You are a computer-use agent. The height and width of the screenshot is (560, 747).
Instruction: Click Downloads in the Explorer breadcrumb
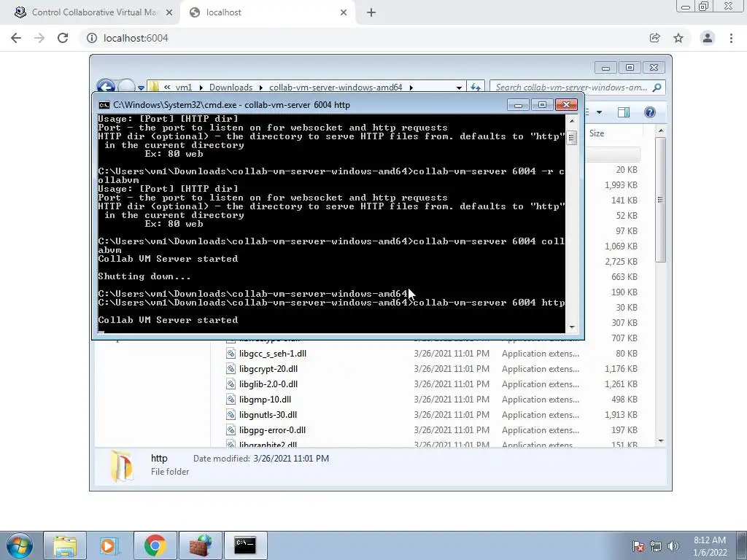coord(231,87)
